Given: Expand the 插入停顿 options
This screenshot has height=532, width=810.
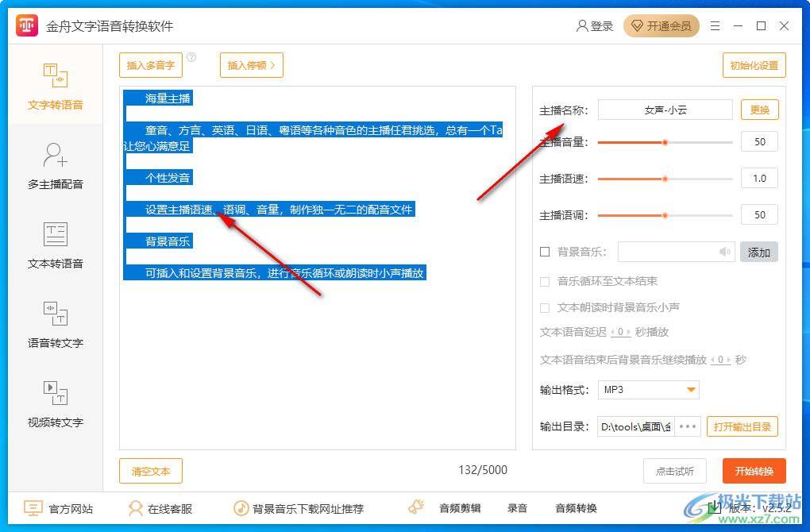Looking at the screenshot, I should 251,65.
